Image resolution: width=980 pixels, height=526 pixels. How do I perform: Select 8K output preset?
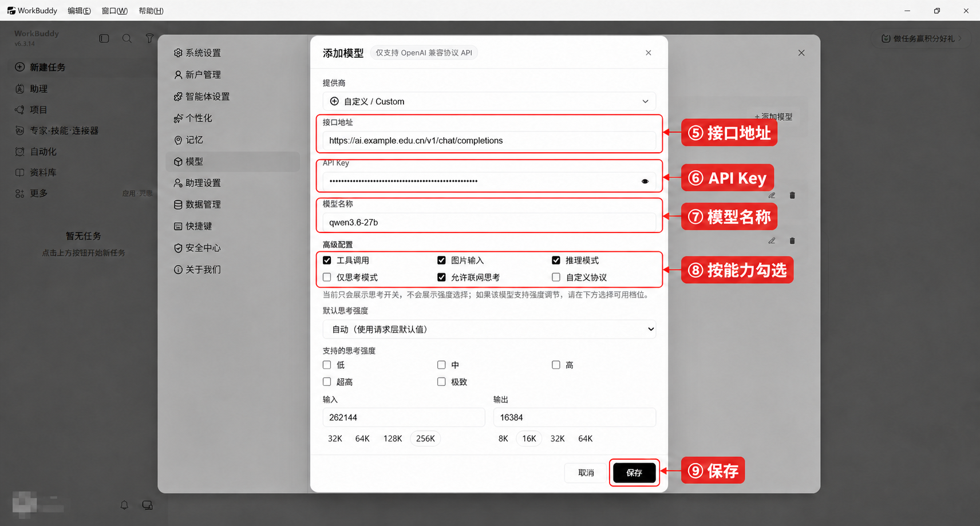(503, 438)
